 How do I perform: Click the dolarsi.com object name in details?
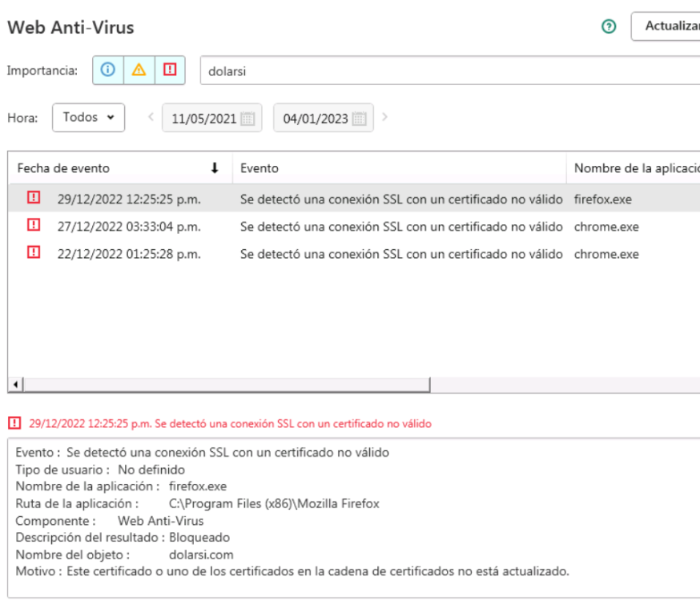[x=201, y=555]
